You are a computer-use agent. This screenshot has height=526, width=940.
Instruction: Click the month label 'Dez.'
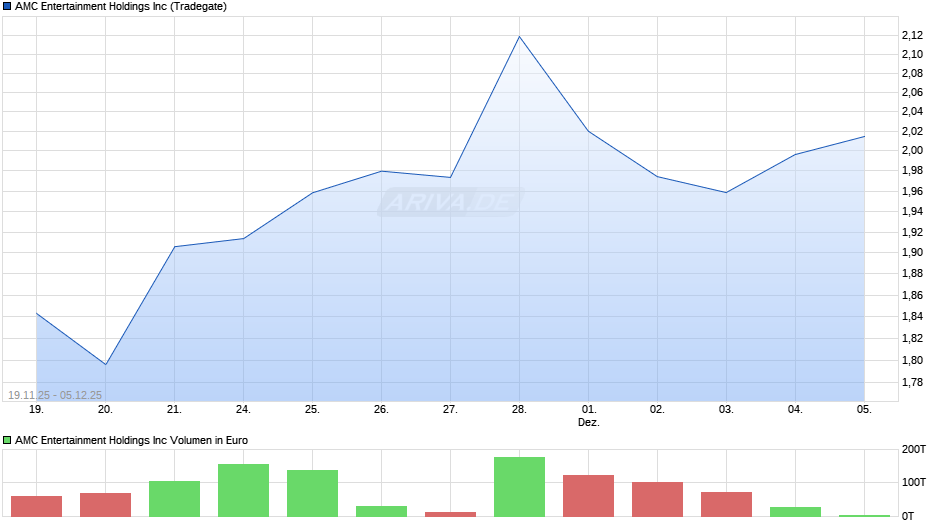(x=589, y=423)
